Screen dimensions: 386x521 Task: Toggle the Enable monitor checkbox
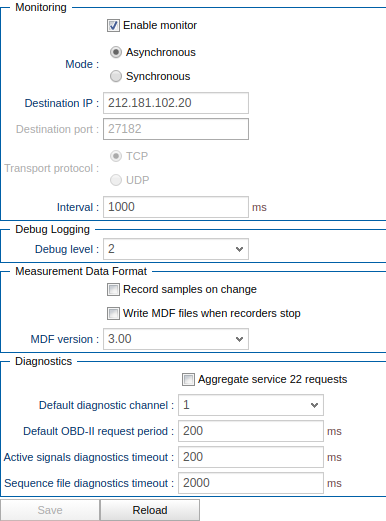click(x=113, y=26)
